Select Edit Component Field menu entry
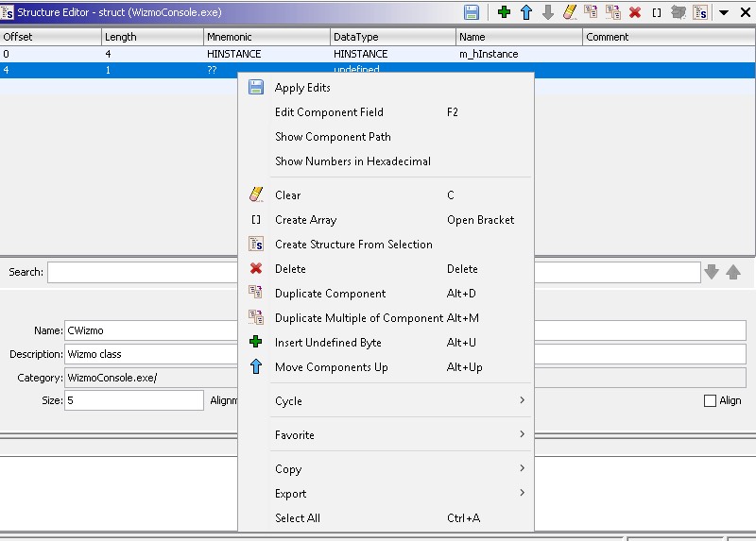Image resolution: width=756 pixels, height=541 pixels. [x=386, y=112]
